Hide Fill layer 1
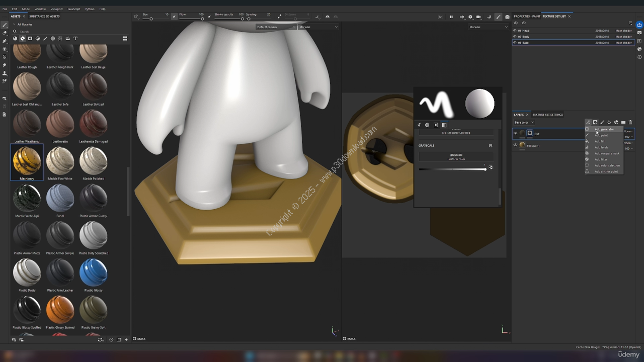Viewport: 644px width, 362px height. point(515,145)
